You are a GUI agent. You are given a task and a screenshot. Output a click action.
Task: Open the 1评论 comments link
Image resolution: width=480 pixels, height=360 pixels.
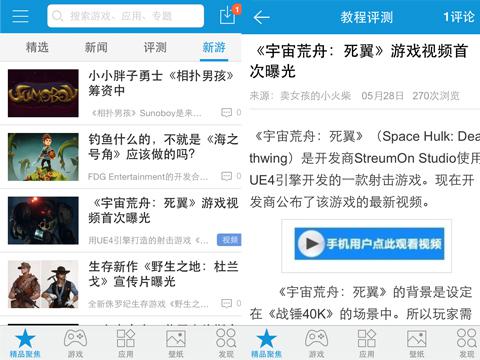coord(459,17)
